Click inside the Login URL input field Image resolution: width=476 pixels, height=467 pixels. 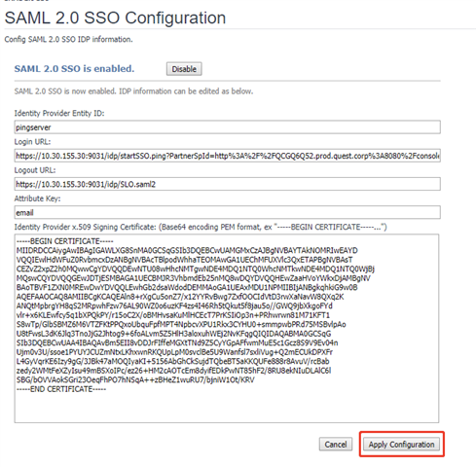click(x=227, y=156)
